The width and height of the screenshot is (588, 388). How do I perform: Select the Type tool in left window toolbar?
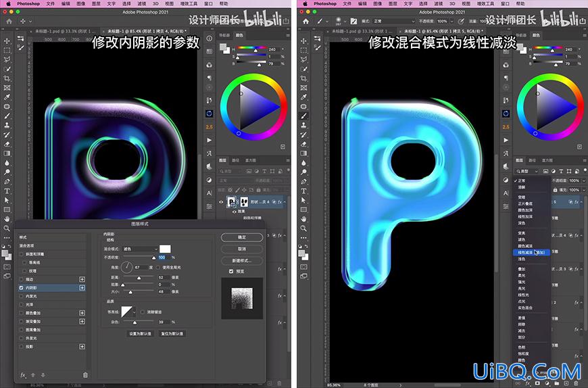point(7,191)
